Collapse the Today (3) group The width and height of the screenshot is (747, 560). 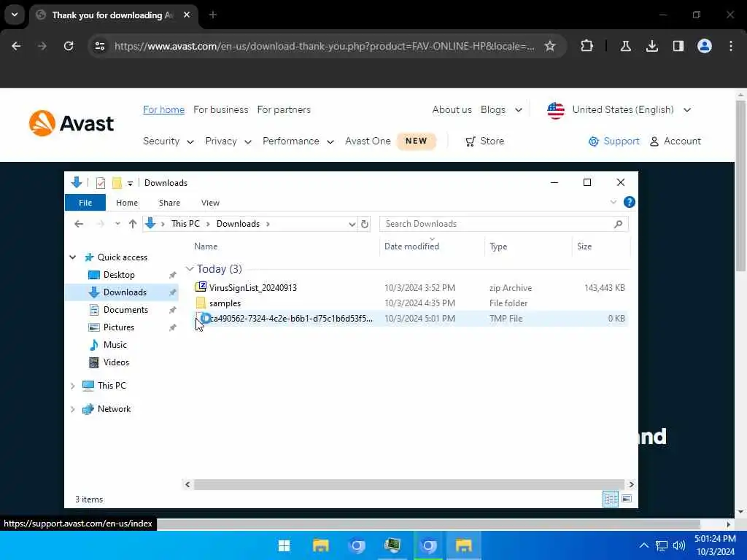(x=190, y=269)
